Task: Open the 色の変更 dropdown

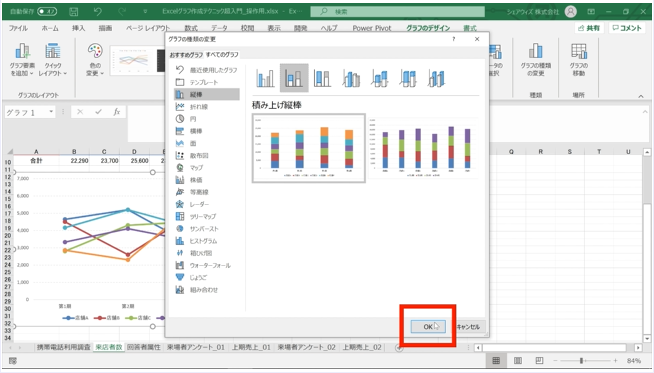Action: (95, 59)
